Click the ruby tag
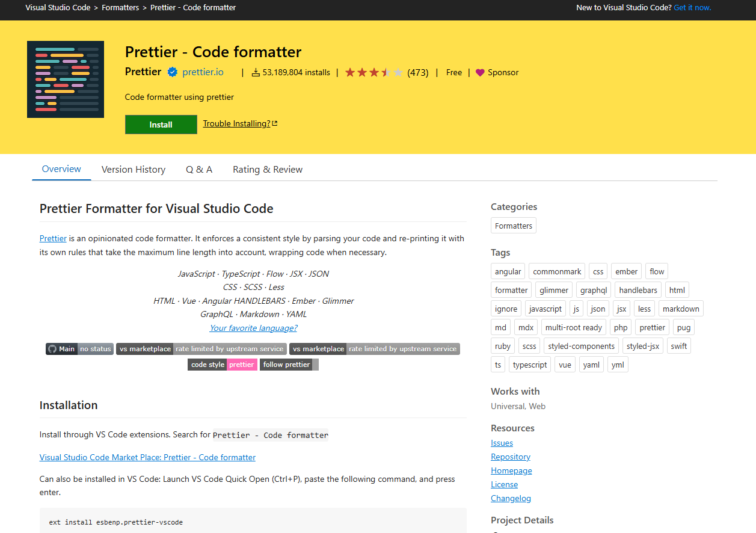The height and width of the screenshot is (533, 756). [503, 346]
